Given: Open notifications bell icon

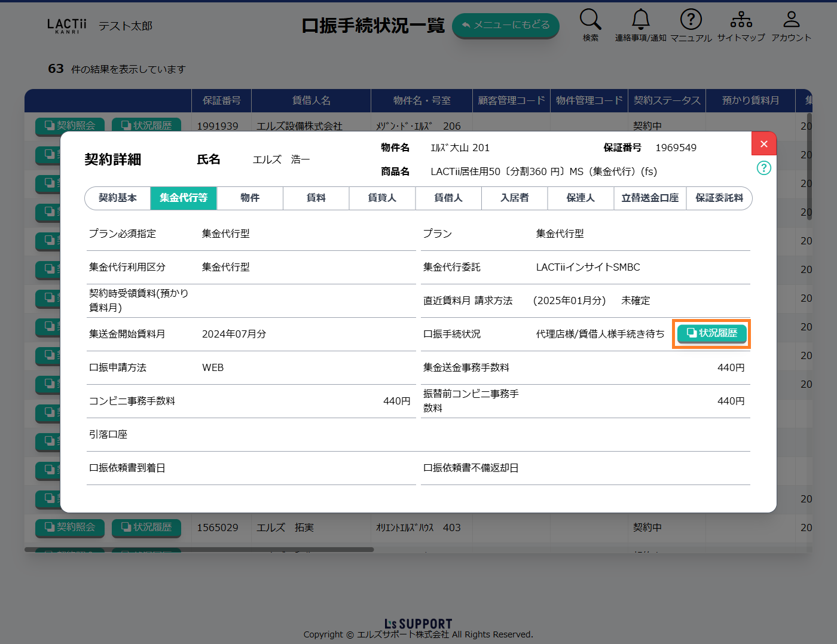Looking at the screenshot, I should pos(640,20).
